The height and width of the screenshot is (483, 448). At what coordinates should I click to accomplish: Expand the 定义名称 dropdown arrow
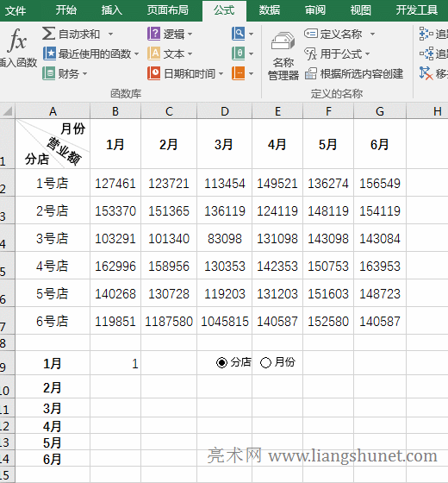372,34
